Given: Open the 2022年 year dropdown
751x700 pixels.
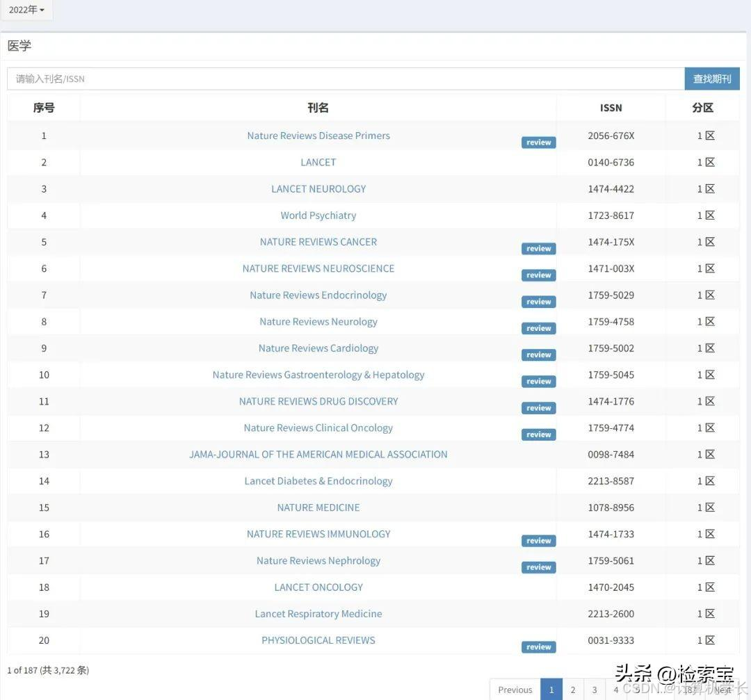Looking at the screenshot, I should pyautogui.click(x=27, y=10).
